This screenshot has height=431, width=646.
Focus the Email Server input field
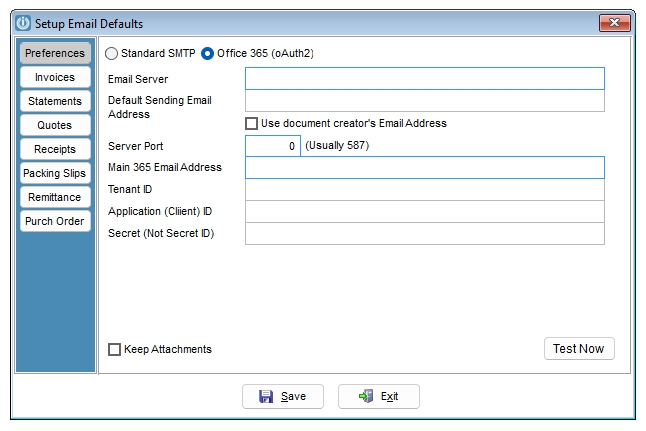(425, 78)
